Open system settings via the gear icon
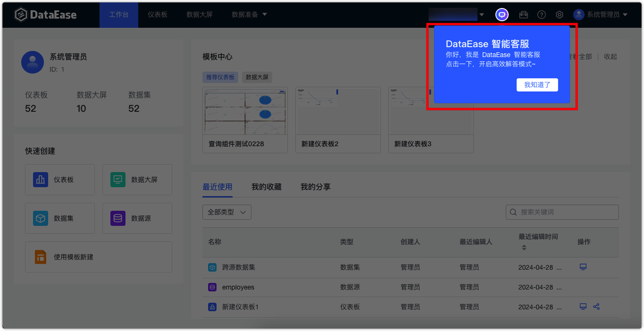 click(x=559, y=15)
